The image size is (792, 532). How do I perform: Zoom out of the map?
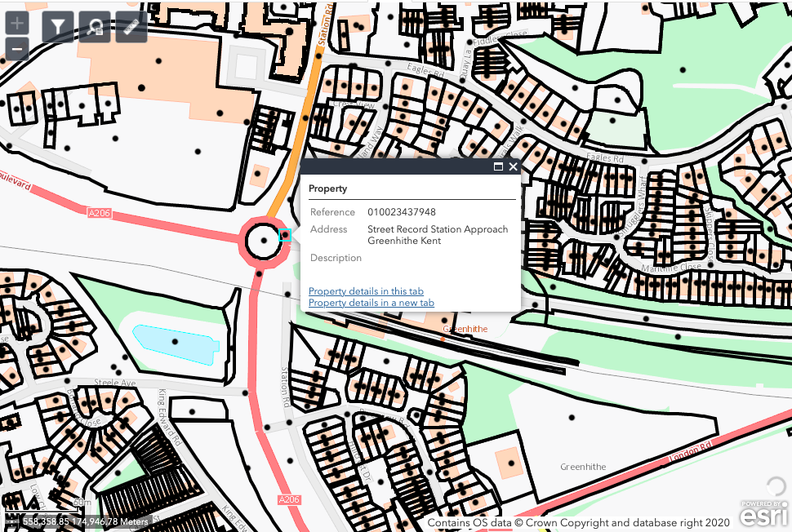17,50
